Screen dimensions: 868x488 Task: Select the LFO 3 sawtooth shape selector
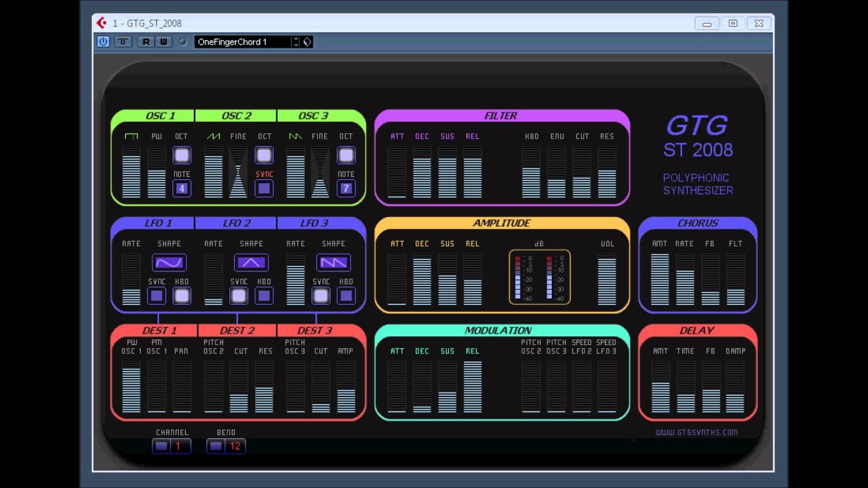tap(333, 262)
